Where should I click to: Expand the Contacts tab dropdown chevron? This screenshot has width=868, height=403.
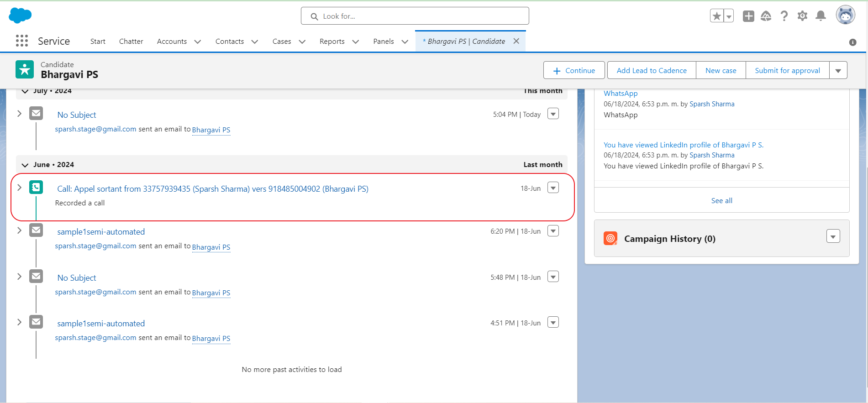[255, 42]
